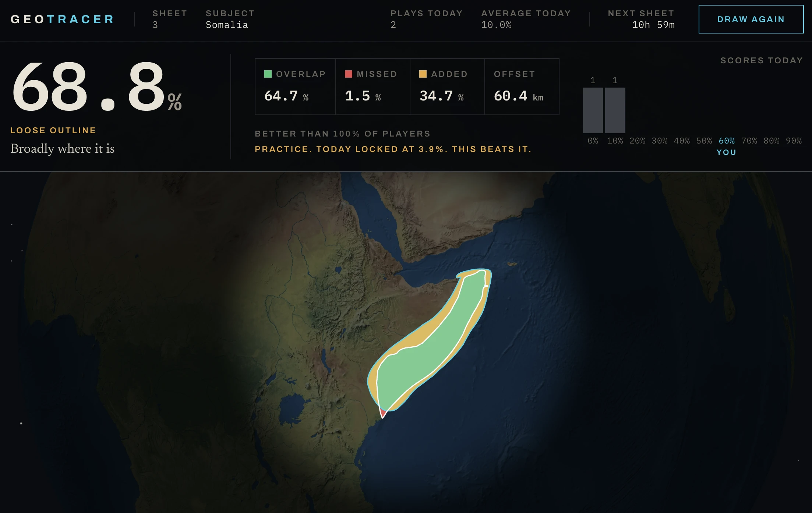Click the Missed 1.5 % value
The image size is (812, 513).
coord(363,96)
